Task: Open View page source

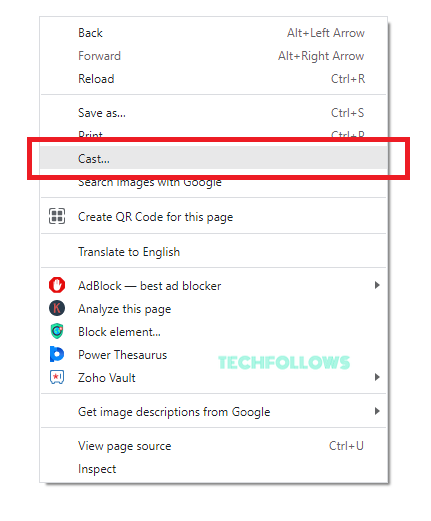Action: click(214, 446)
